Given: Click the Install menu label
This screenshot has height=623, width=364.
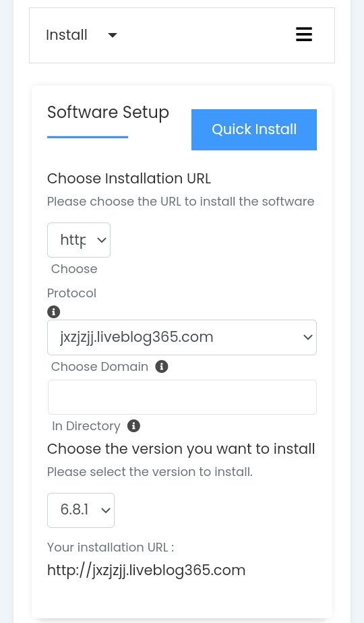Looking at the screenshot, I should (67, 35).
